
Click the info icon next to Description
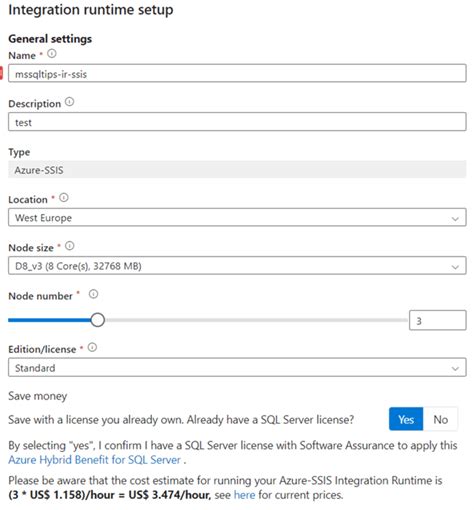pyautogui.click(x=69, y=102)
